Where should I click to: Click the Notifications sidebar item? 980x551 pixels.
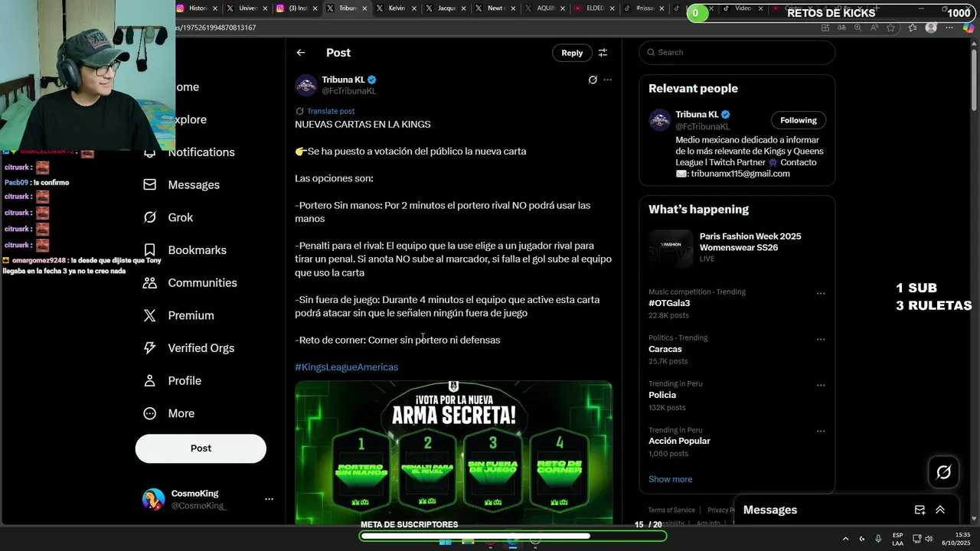point(201,152)
